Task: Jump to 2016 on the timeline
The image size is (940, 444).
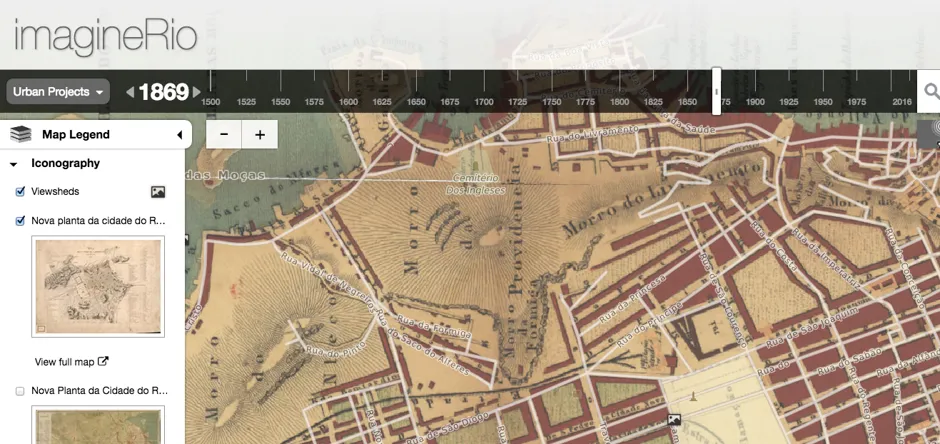Action: click(902, 102)
